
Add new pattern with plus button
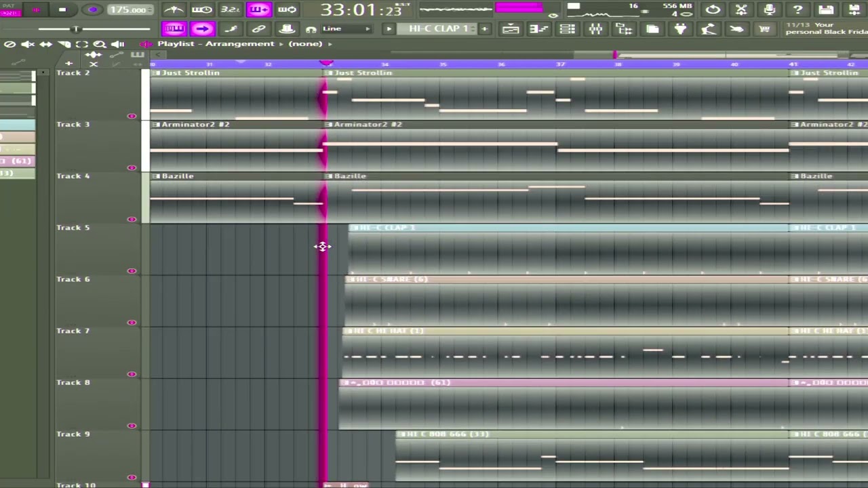(x=484, y=28)
